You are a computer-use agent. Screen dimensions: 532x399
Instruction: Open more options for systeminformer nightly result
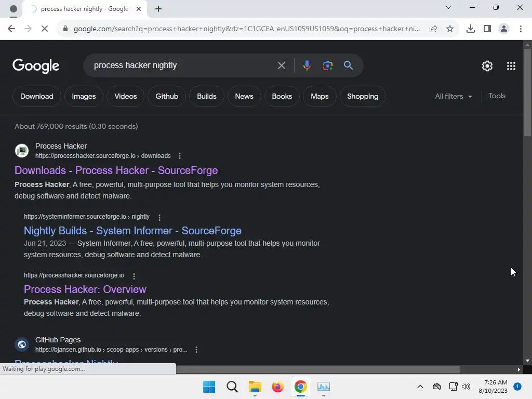click(159, 217)
